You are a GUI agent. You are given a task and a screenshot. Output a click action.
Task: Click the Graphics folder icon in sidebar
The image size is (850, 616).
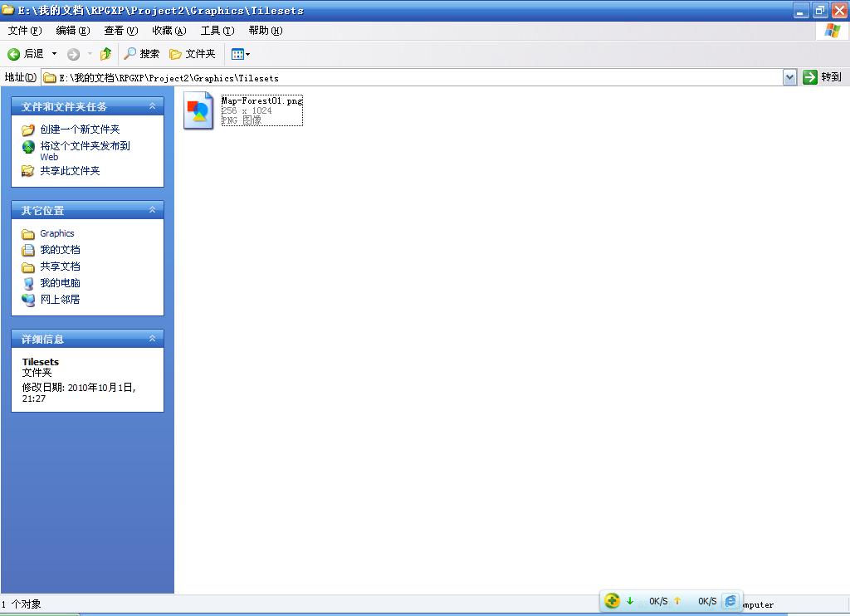click(28, 234)
